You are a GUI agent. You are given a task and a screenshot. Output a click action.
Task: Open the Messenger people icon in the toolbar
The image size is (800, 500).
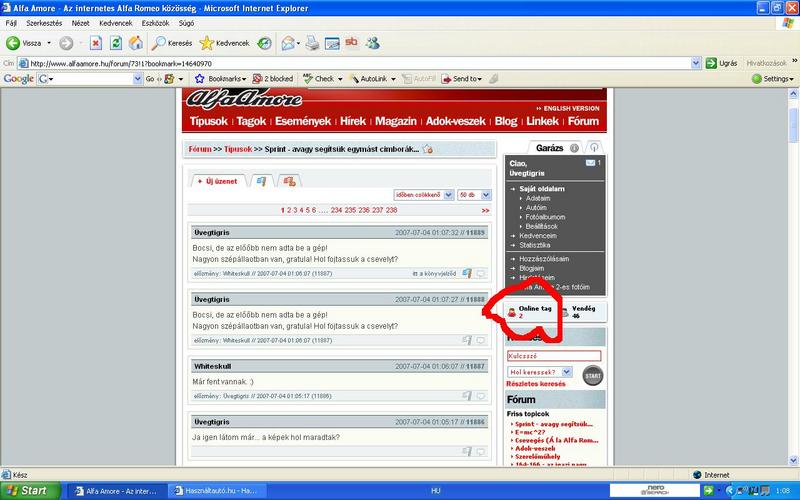tap(372, 43)
